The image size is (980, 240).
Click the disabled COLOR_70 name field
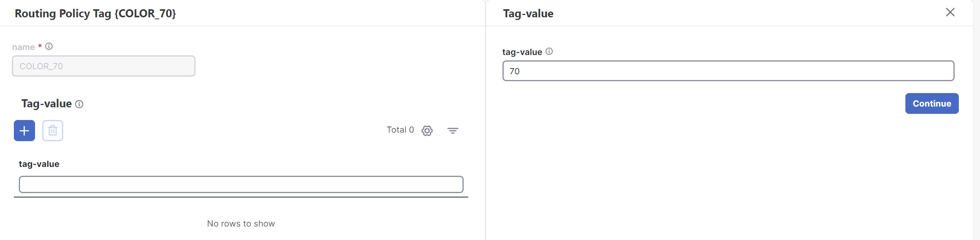(x=103, y=66)
